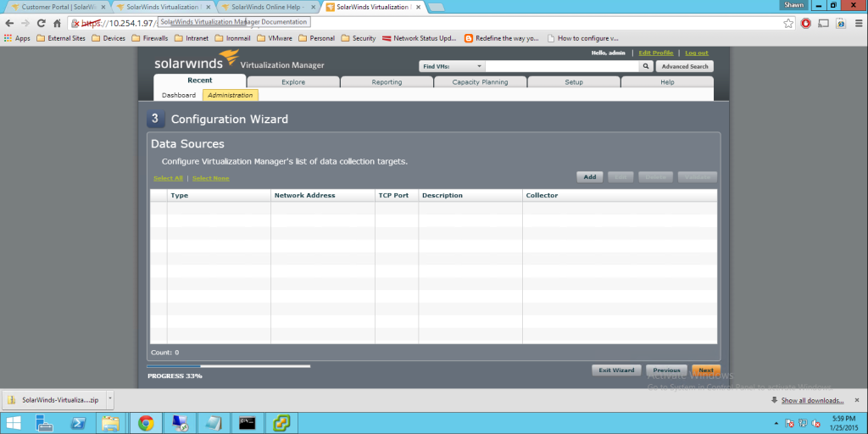
Task: Click the Log out link
Action: (697, 53)
